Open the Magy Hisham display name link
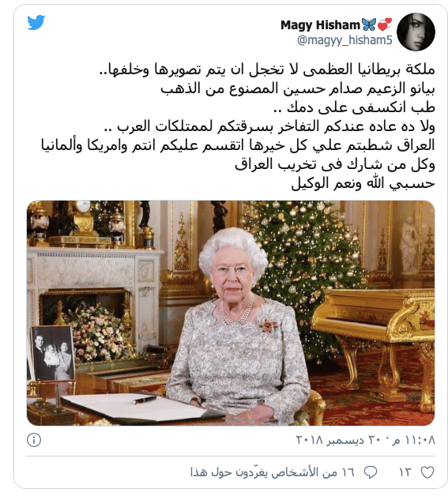Screen dimensions: 448x496 click(x=320, y=25)
